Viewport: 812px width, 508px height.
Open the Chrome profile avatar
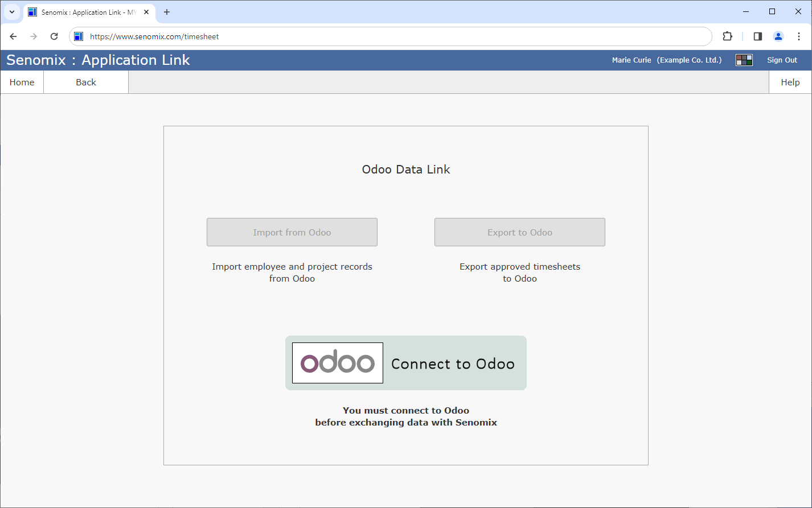(x=778, y=36)
